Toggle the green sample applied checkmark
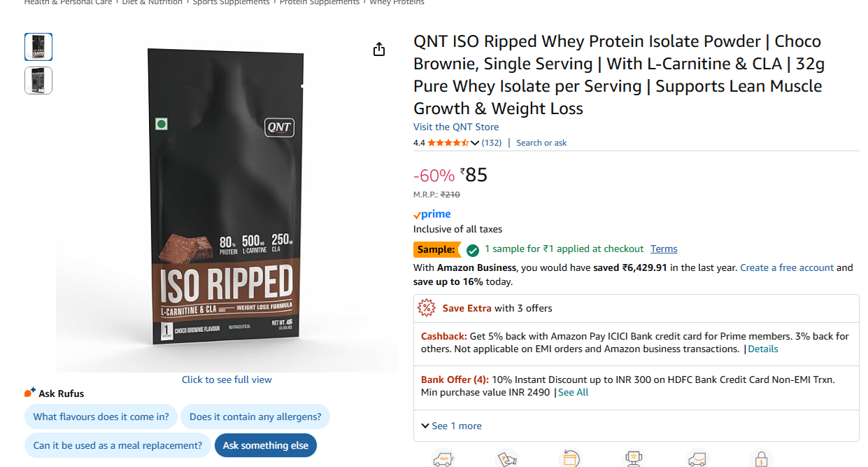 (473, 250)
